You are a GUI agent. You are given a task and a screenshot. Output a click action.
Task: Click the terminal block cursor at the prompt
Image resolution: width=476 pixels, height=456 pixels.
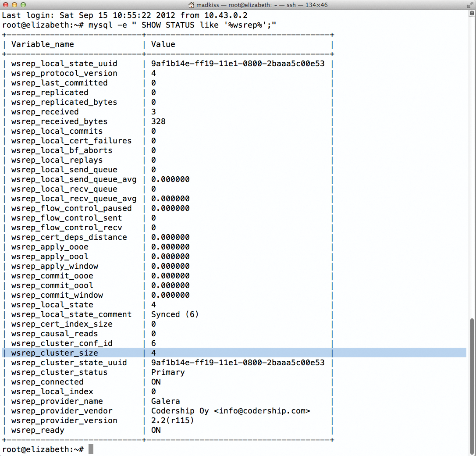(x=91, y=449)
